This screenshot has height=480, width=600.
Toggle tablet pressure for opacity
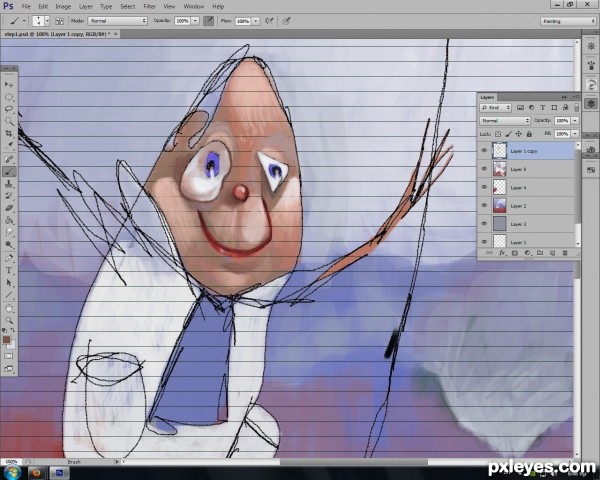tap(208, 21)
